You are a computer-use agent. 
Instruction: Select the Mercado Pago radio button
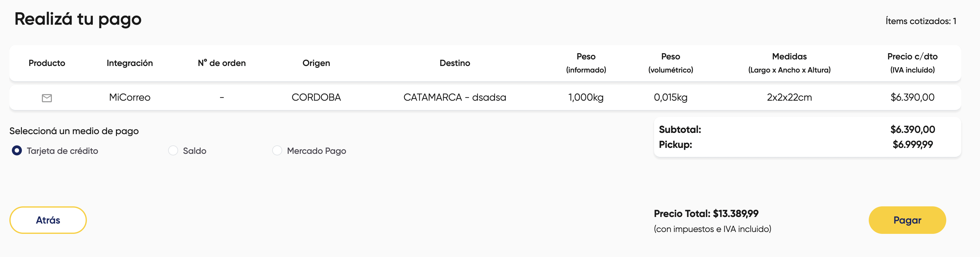coord(277,151)
